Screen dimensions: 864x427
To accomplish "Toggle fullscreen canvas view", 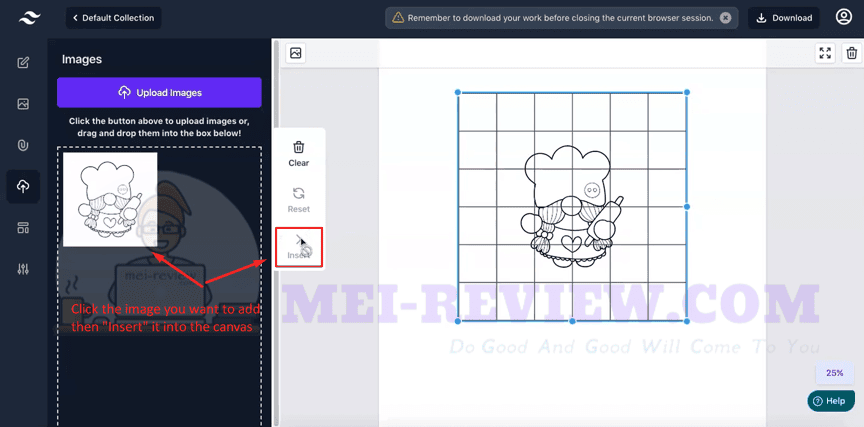I will click(x=825, y=53).
